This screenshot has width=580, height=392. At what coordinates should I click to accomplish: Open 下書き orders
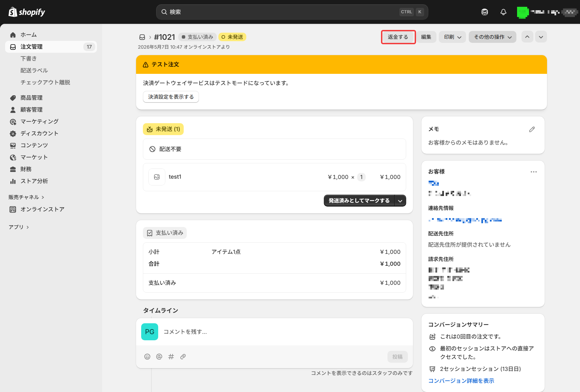[29, 59]
